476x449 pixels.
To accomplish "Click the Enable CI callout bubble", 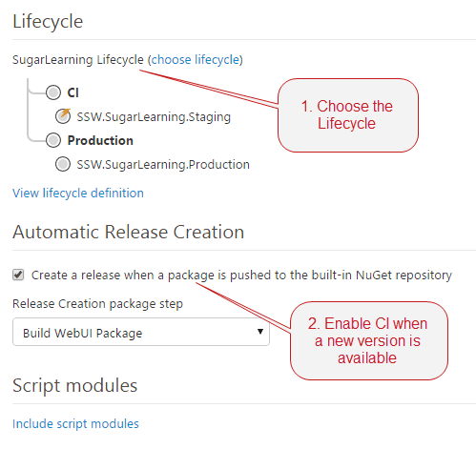I will click(x=369, y=340).
